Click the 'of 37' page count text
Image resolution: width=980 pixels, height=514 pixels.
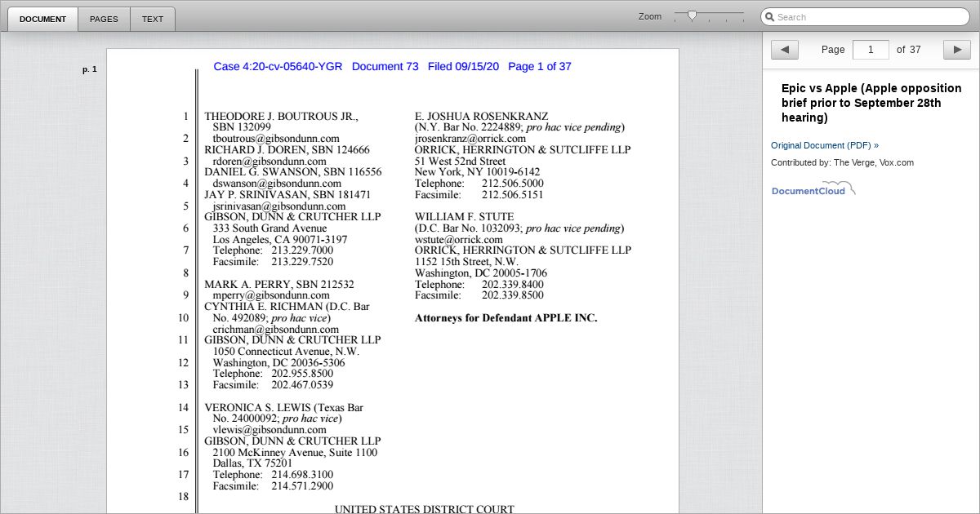909,50
